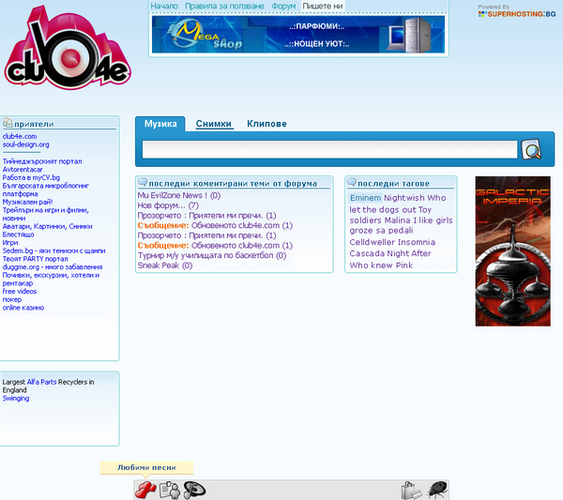Open the Eminem tag
The height and width of the screenshot is (500, 563).
(x=365, y=198)
